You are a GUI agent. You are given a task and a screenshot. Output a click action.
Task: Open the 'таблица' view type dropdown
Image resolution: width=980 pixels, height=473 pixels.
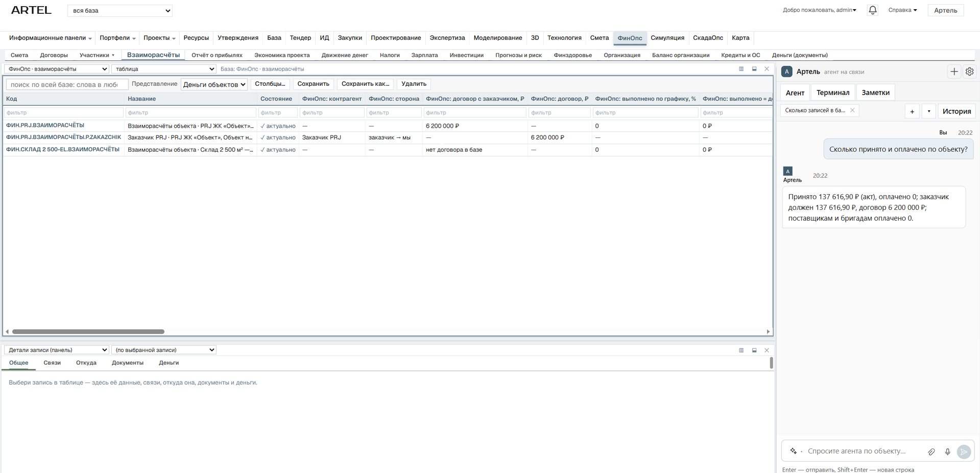164,69
